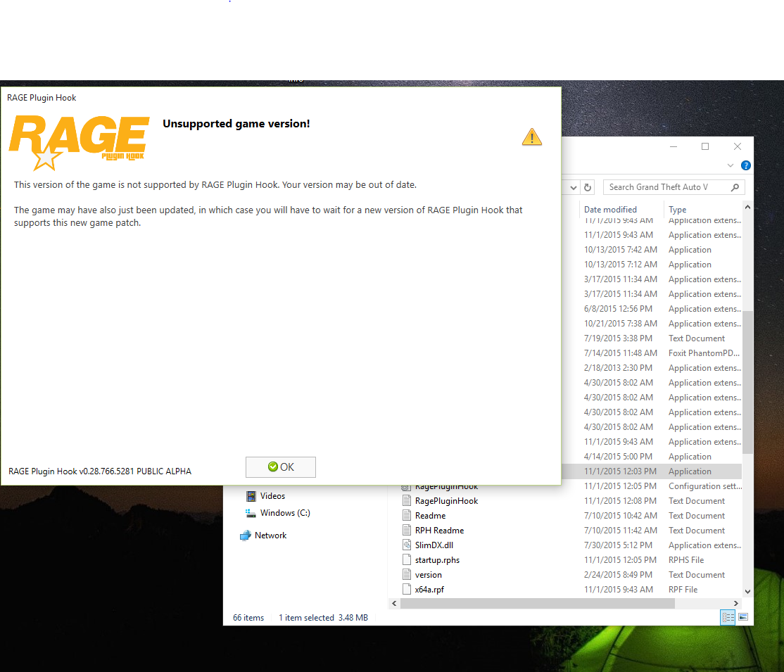Select Windows (C:) drive in navigation pane

pyautogui.click(x=285, y=512)
